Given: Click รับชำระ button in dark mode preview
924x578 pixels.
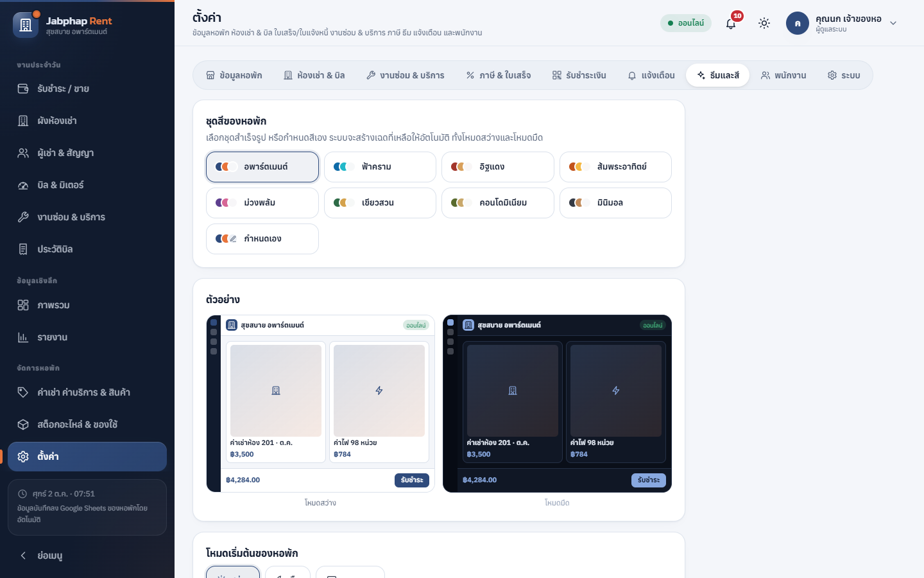Looking at the screenshot, I should click(x=649, y=480).
